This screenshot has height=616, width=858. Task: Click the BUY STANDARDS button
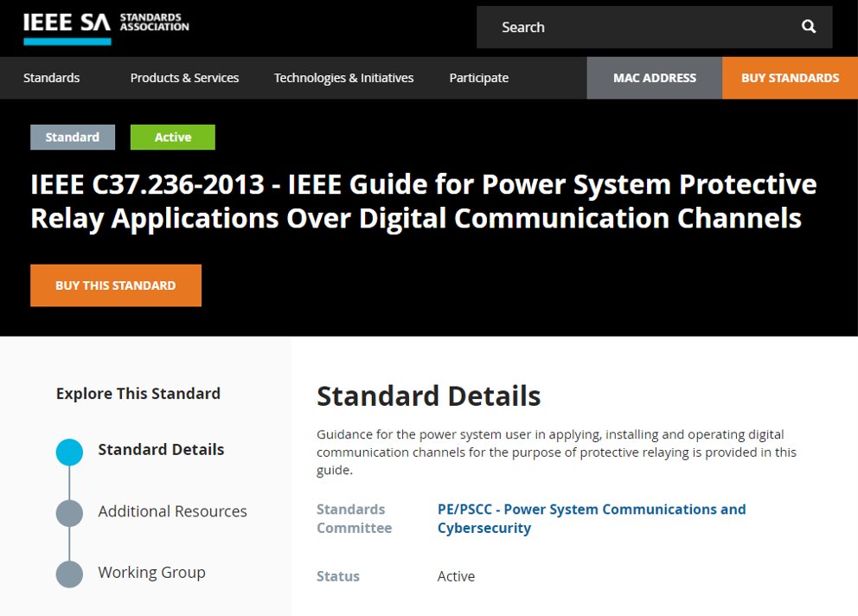click(791, 78)
